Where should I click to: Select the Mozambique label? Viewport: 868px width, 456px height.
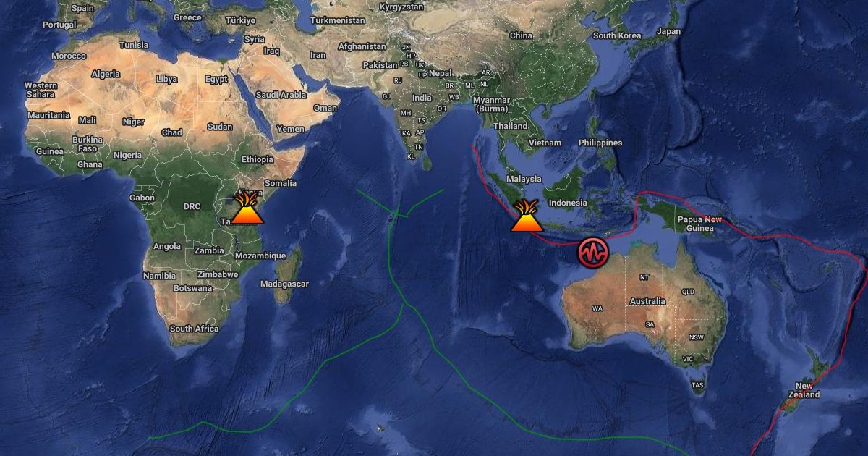[x=260, y=256]
